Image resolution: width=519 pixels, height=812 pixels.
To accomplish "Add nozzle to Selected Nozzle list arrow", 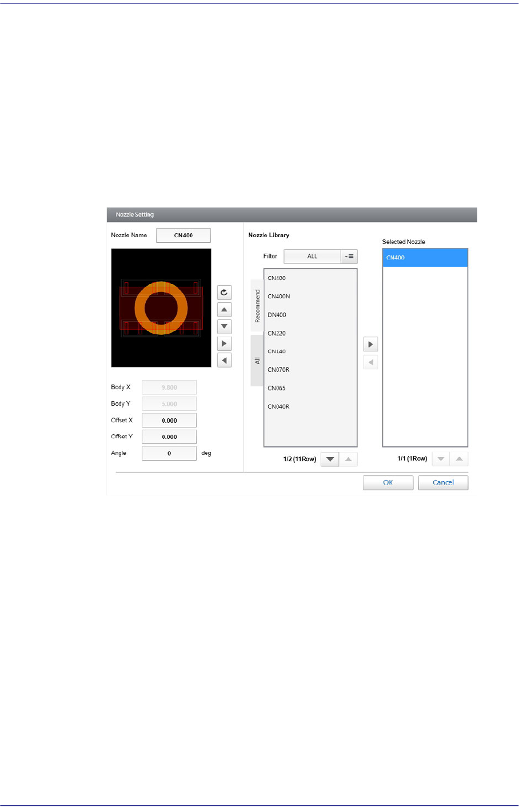I will click(370, 344).
